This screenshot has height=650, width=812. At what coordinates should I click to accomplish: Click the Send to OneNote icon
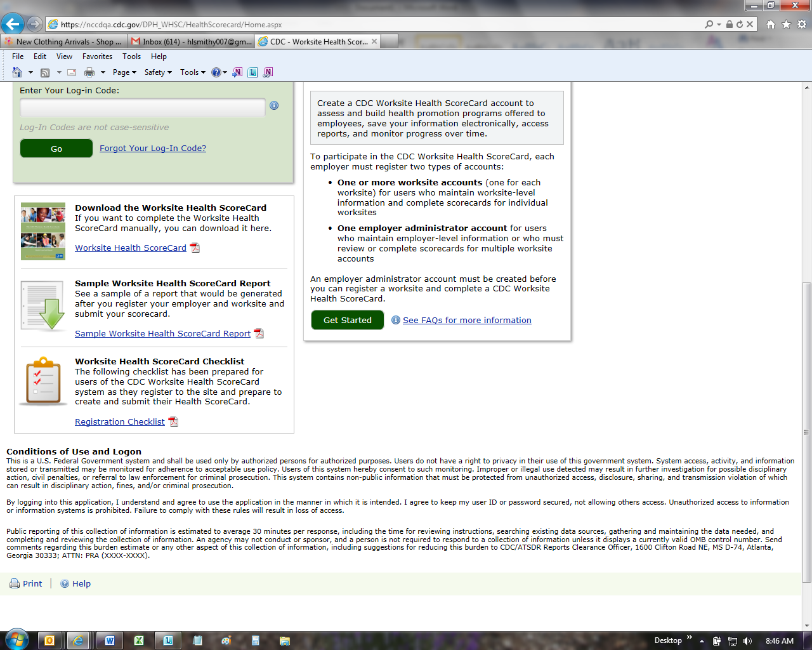click(x=237, y=72)
